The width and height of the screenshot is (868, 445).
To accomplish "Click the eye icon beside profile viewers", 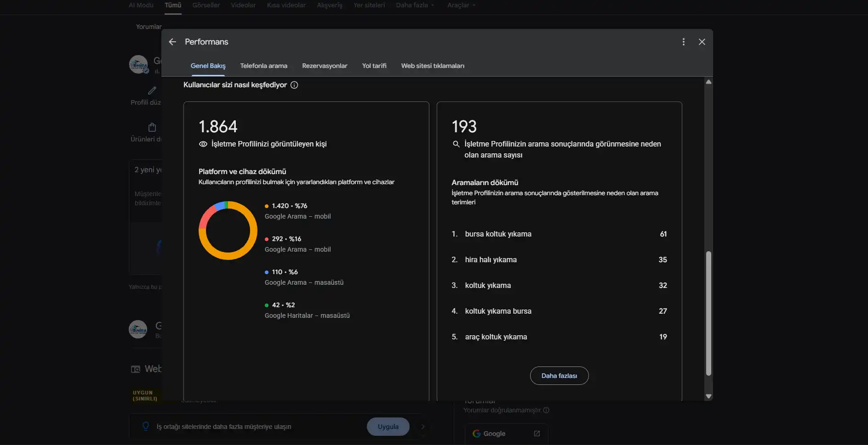I will coord(203,144).
